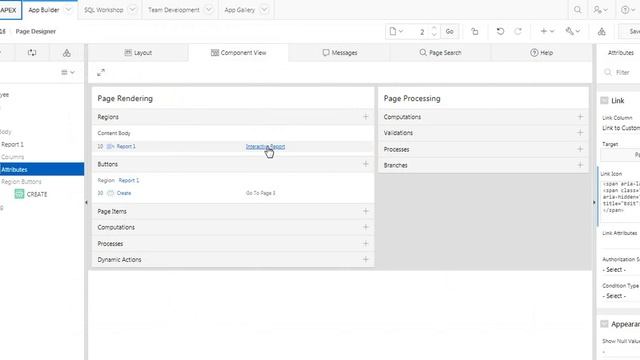640x360 pixels.
Task: Open the Utilities wrench menu
Action: (x=573, y=31)
